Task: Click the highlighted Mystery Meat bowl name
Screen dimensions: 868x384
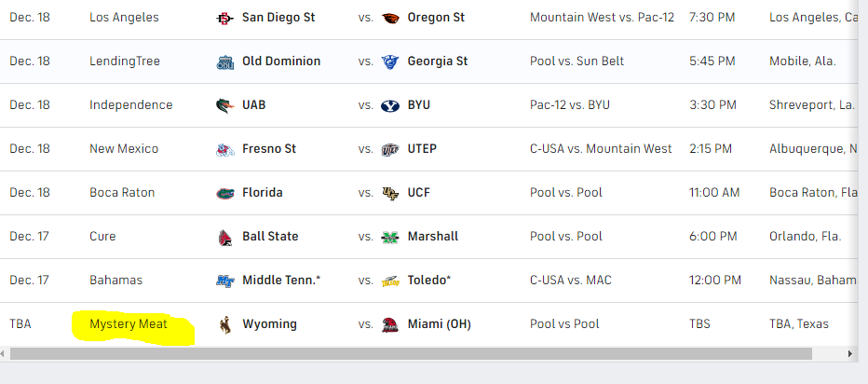Action: point(129,323)
